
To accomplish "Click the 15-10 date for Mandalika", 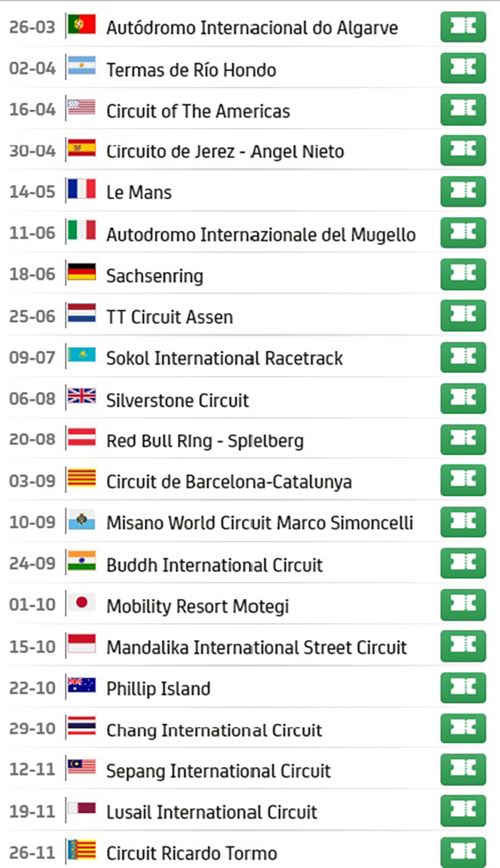I will click(x=32, y=647).
